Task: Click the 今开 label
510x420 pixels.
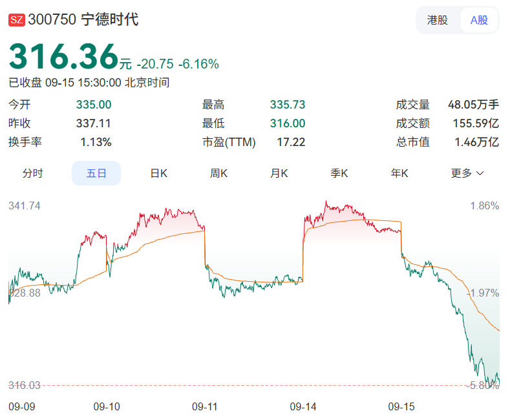Action: pos(19,105)
